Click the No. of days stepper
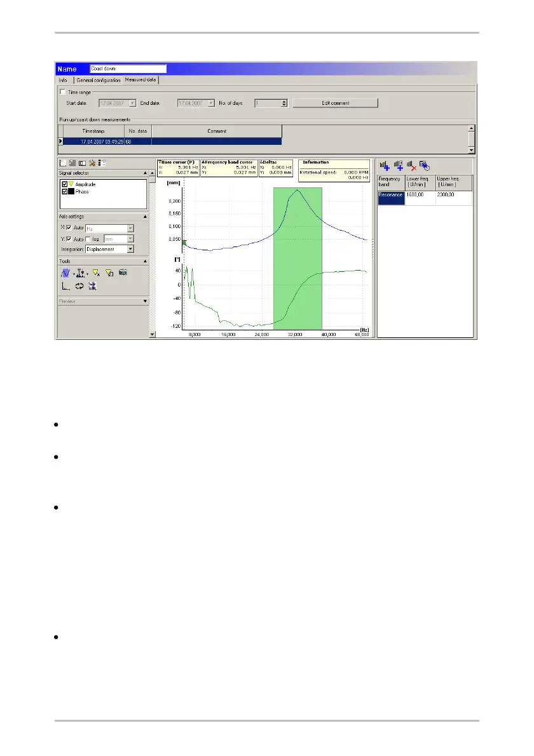 pyautogui.click(x=284, y=103)
